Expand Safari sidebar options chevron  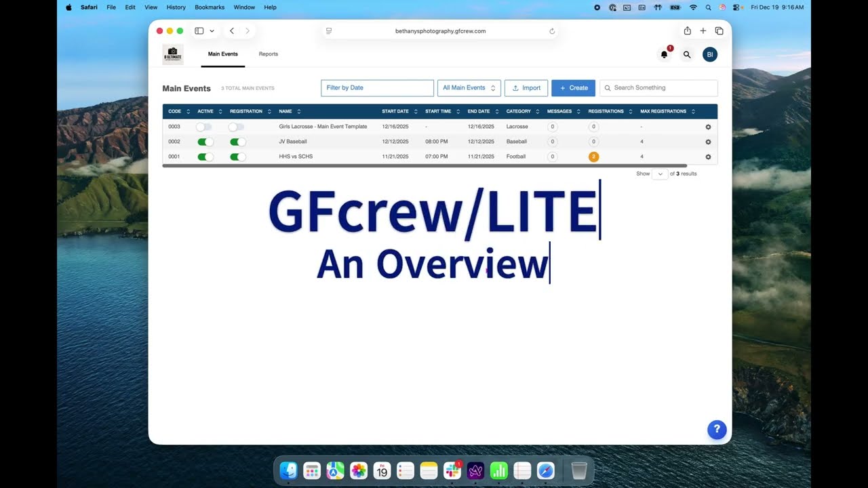coord(212,30)
